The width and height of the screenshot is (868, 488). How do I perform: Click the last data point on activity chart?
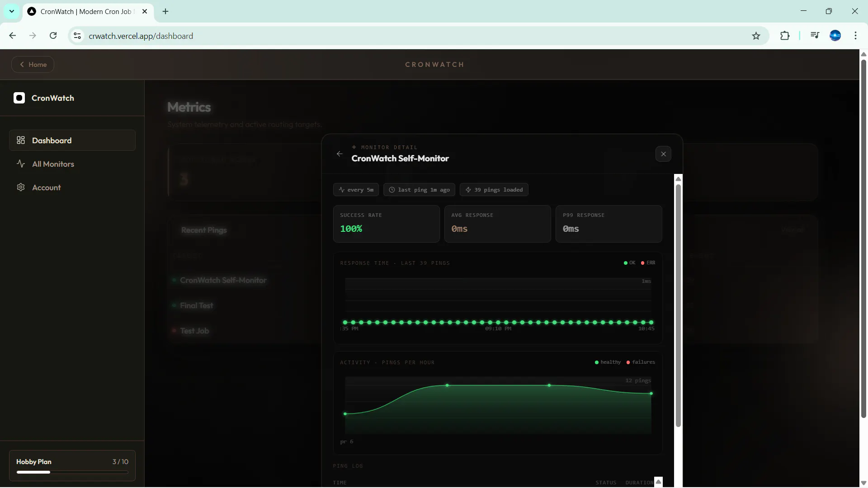point(651,394)
